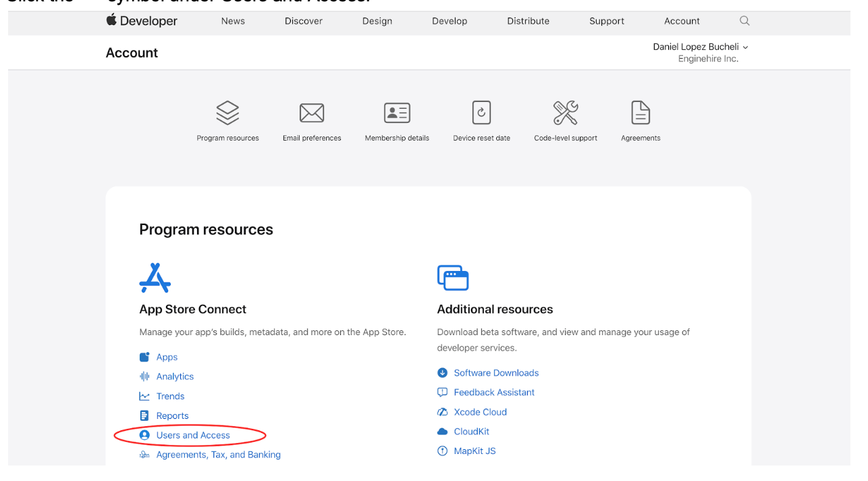Image resolution: width=868 pixels, height=481 pixels.
Task: Click the MapKit JS compass icon
Action: click(443, 451)
